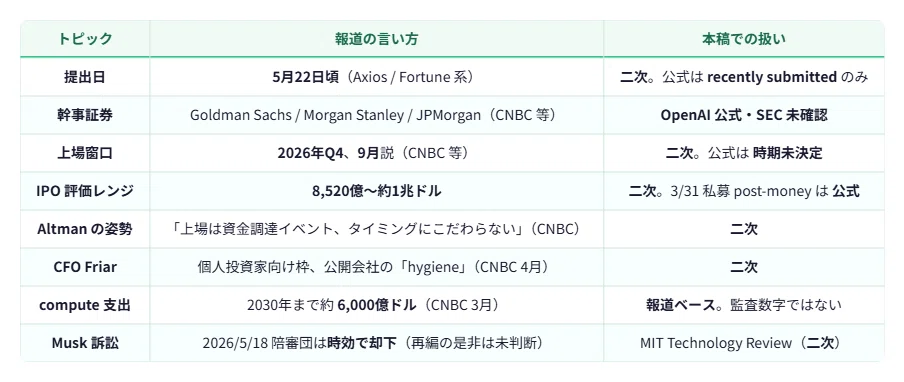Viewport: 904px width, 382px height.
Task: Click the 5月22日頃 Axios / Fortune cell
Action: click(x=376, y=77)
